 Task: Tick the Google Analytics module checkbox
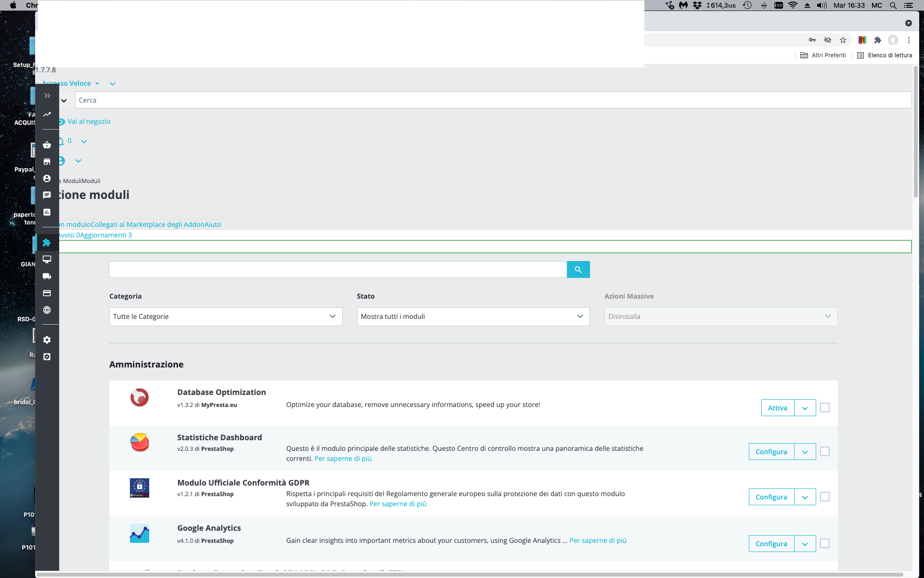824,543
